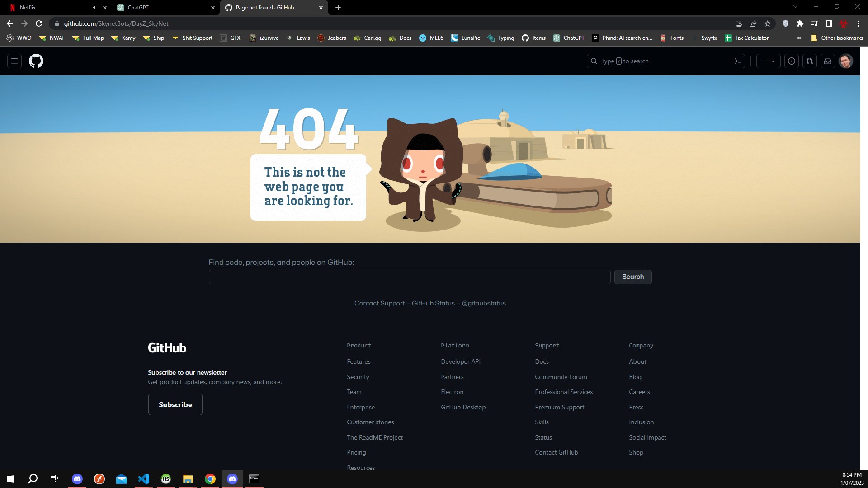Open the Other bookmarks folder

click(837, 38)
